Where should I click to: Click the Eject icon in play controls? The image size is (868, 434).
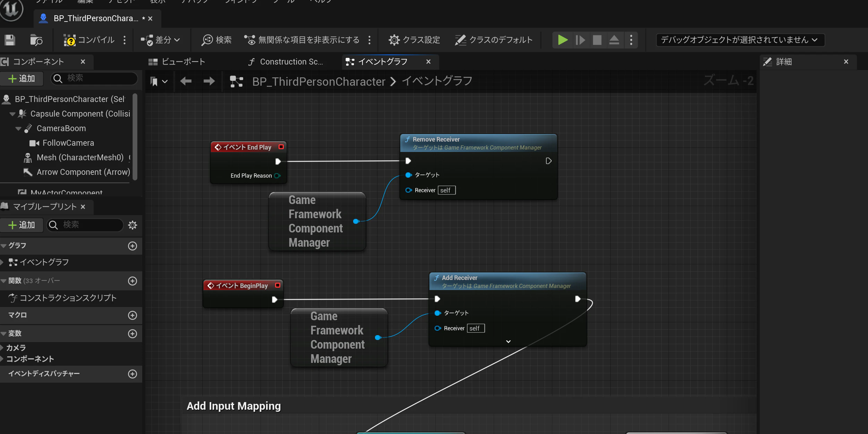(x=614, y=40)
